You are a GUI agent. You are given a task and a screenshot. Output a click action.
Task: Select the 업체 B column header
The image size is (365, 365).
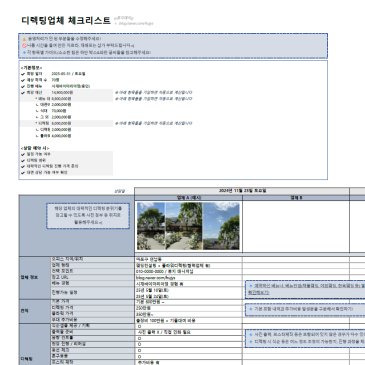(296, 198)
